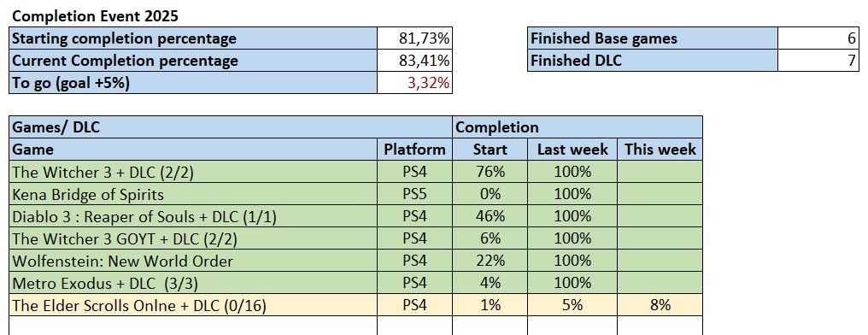Select the Finished Base games count cell
868x335 pixels.
[818, 38]
